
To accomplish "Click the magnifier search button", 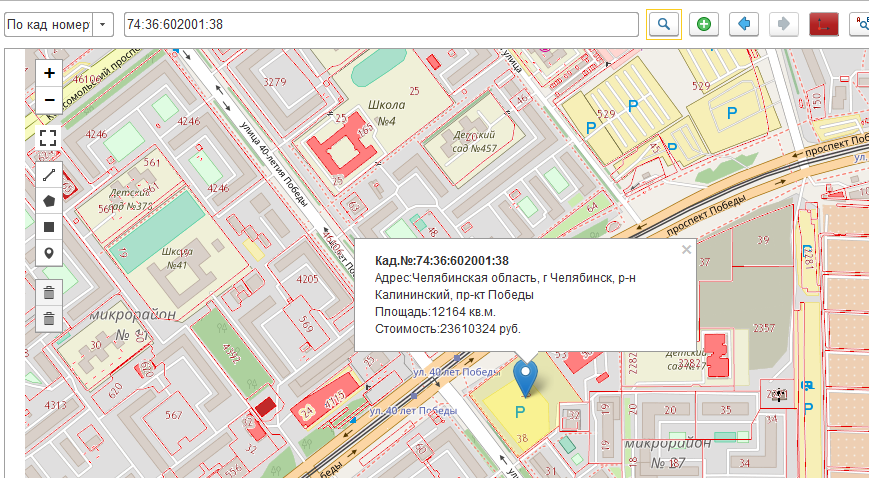I will pyautogui.click(x=663, y=24).
